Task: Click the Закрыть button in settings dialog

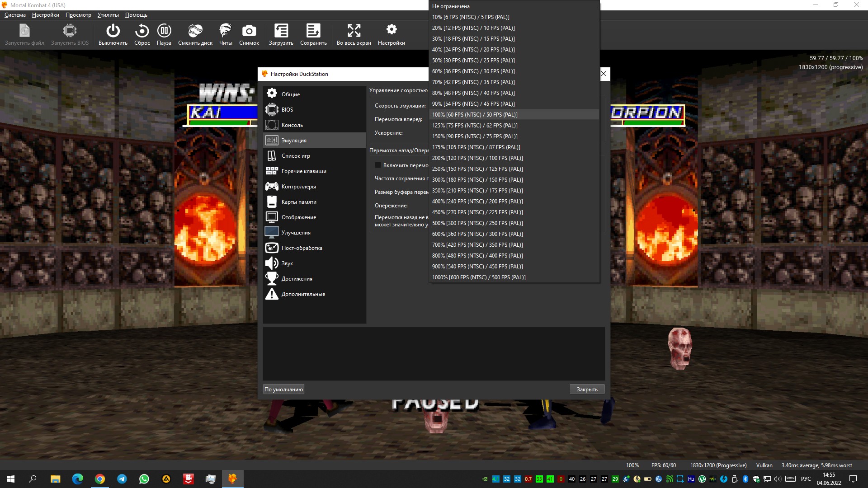Action: [587, 389]
